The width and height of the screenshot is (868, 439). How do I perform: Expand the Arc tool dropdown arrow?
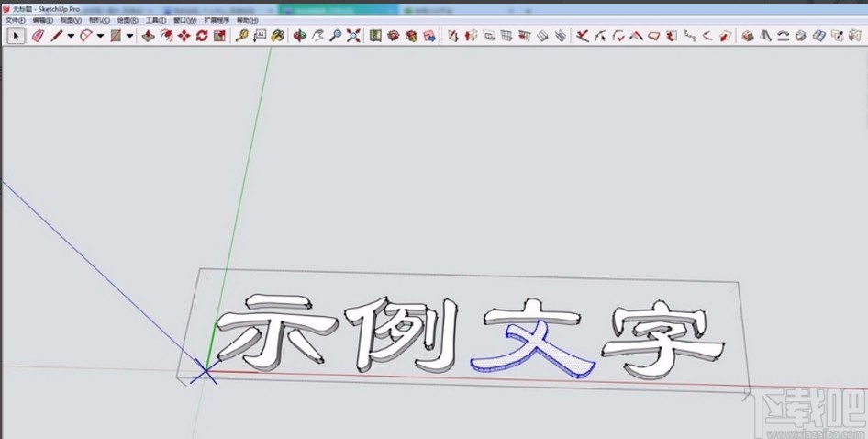100,36
